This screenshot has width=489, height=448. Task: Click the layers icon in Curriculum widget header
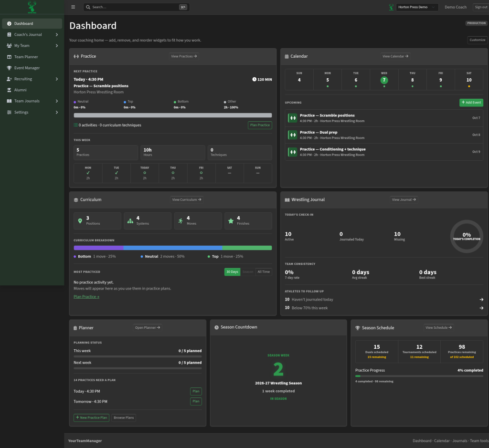pyautogui.click(x=76, y=200)
